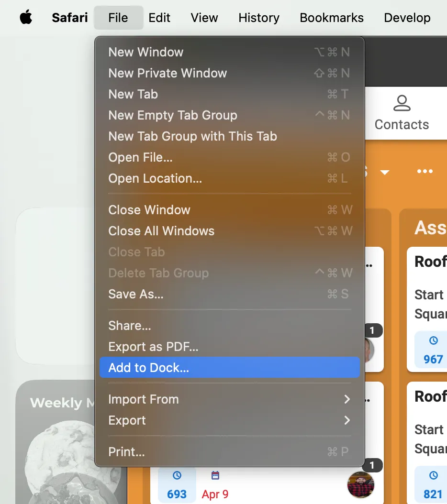447x504 pixels.
Task: Choose New Tab menu item
Action: [230, 94]
